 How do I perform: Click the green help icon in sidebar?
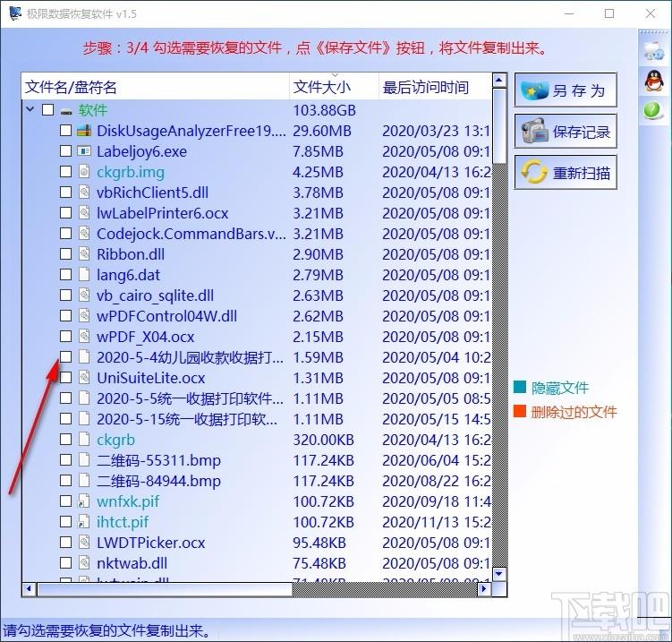click(x=652, y=111)
